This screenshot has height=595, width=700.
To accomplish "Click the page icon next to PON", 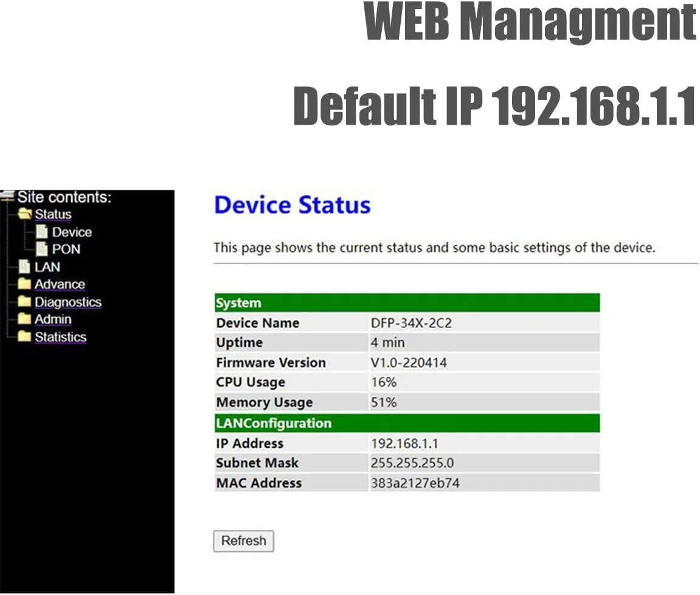I will tap(41, 249).
